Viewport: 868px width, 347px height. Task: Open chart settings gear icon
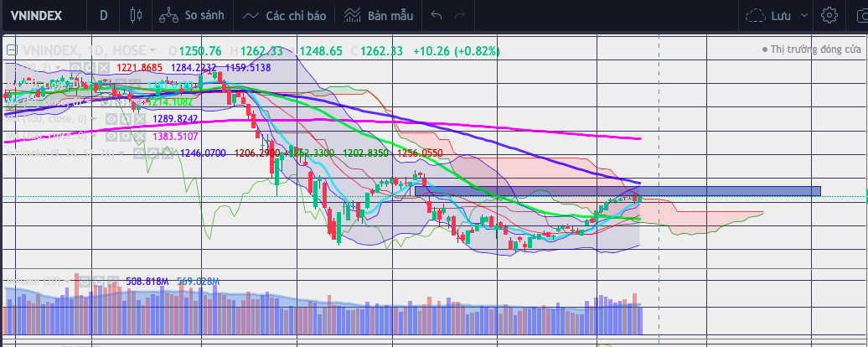829,15
